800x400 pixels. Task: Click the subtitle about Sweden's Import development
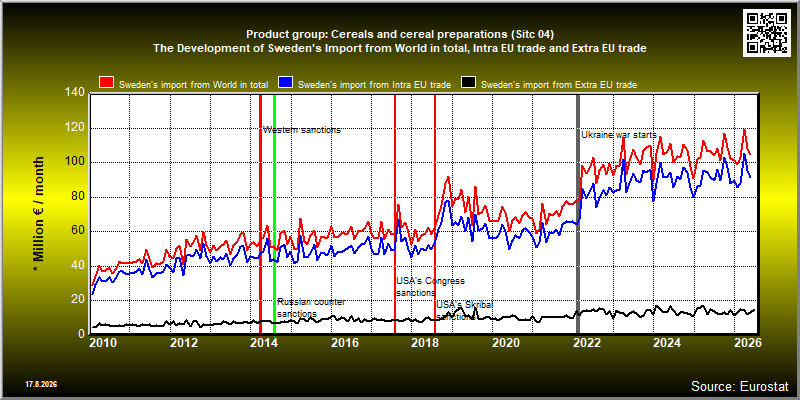coord(399,49)
